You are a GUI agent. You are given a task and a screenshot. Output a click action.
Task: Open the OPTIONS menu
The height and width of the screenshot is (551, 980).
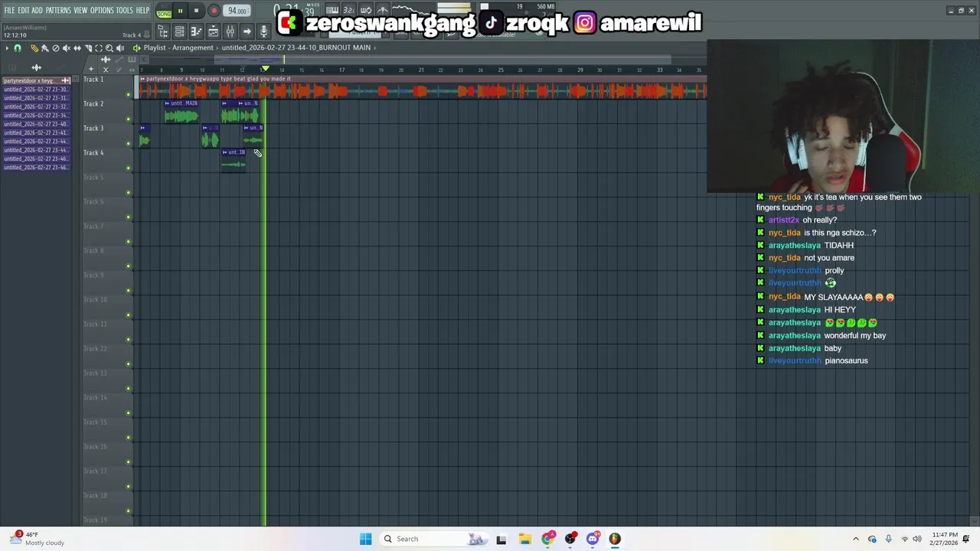coord(102,10)
